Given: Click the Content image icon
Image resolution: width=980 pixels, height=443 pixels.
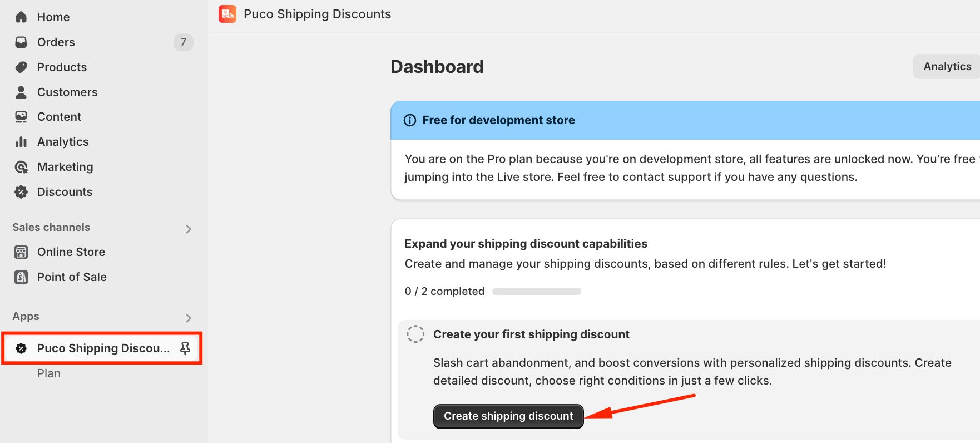Looking at the screenshot, I should click(21, 117).
